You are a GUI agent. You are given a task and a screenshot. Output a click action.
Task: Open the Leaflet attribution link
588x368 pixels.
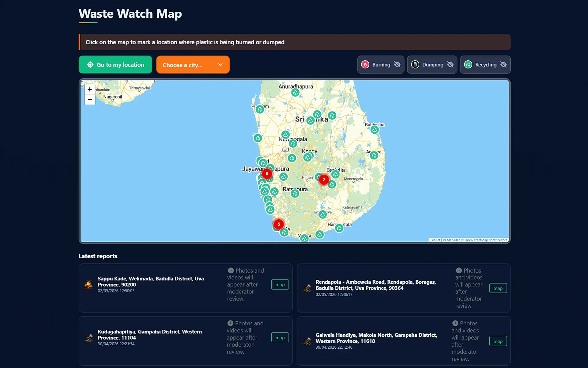tap(435, 240)
